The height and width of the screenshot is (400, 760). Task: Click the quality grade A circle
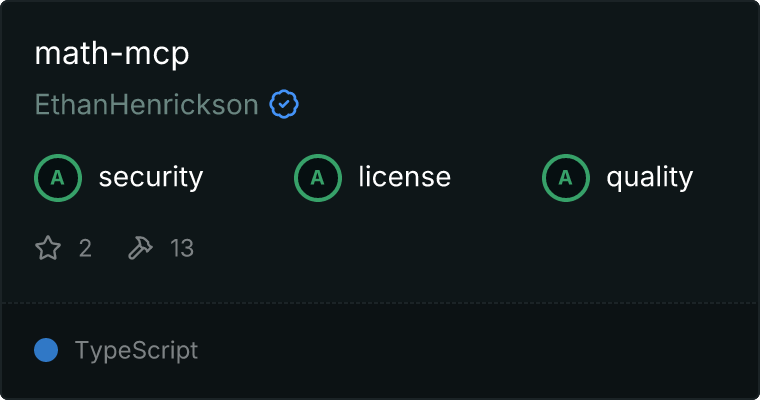[x=566, y=178]
